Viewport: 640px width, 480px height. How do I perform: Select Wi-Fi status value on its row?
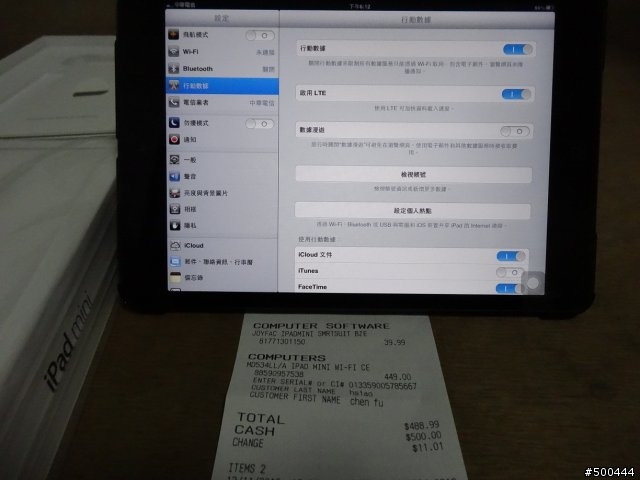pyautogui.click(x=265, y=52)
